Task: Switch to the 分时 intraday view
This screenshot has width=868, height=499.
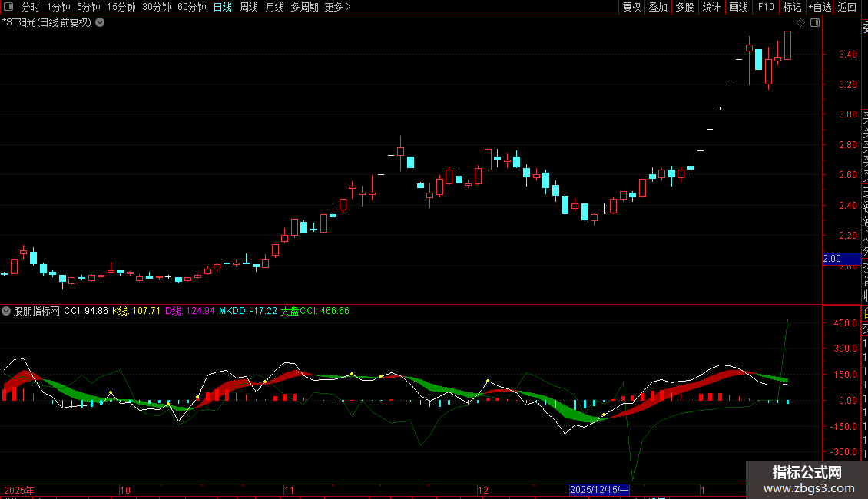Action: click(31, 7)
